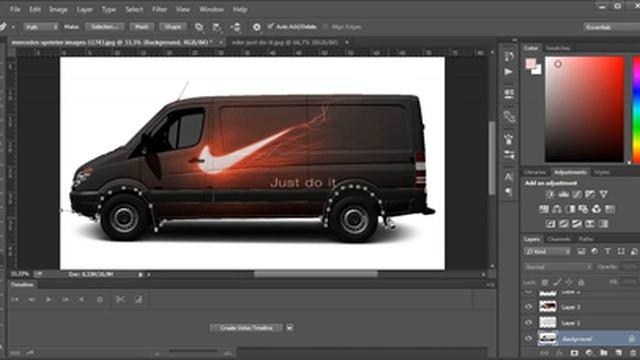Toggle the Auto Add/Delete checkbox

pyautogui.click(x=270, y=27)
